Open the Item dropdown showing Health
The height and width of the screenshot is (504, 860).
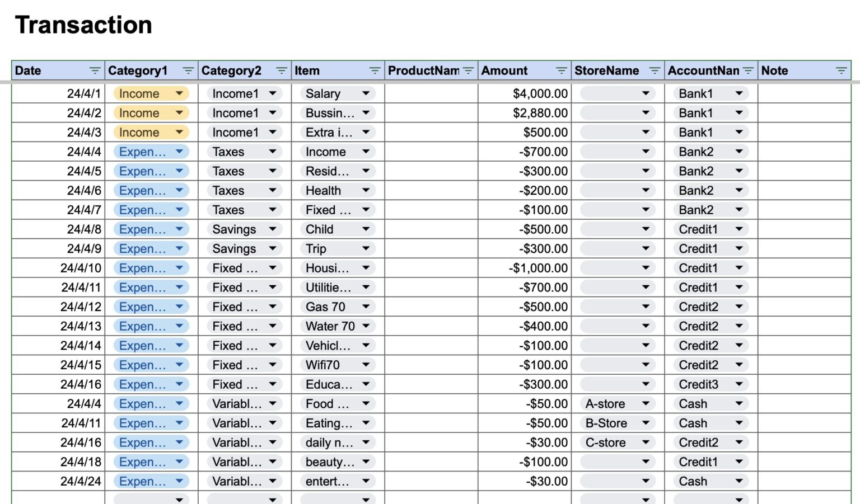[x=367, y=190]
